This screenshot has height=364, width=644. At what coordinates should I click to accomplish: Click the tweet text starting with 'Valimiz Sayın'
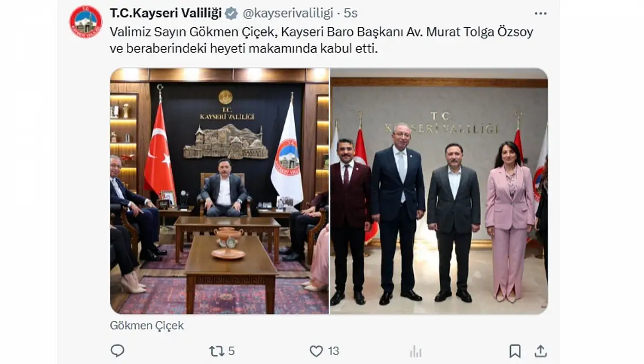tap(321, 32)
